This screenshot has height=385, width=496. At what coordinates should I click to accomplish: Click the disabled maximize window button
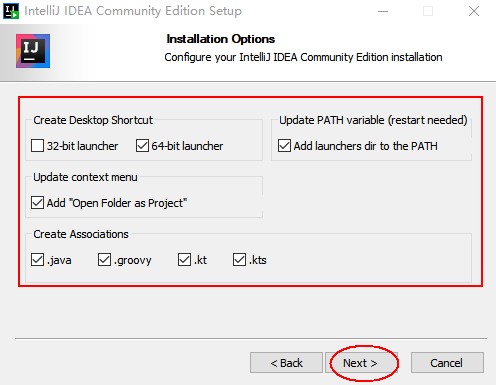(428, 11)
